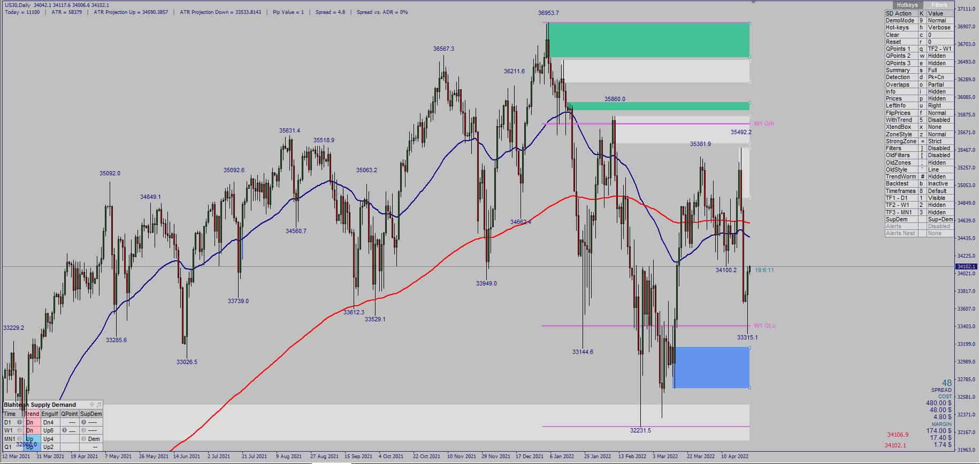
Task: Click the music note icon in Supply Demand panel header
Action: [99, 405]
